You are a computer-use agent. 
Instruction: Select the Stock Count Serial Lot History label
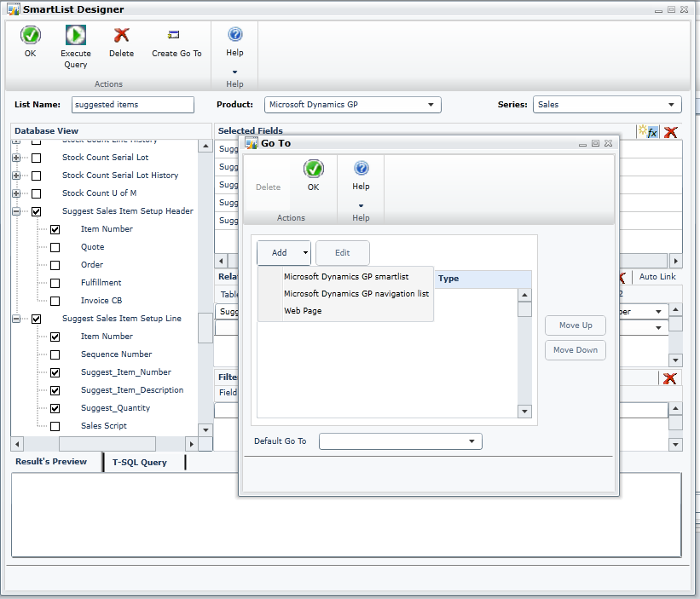[x=120, y=176]
